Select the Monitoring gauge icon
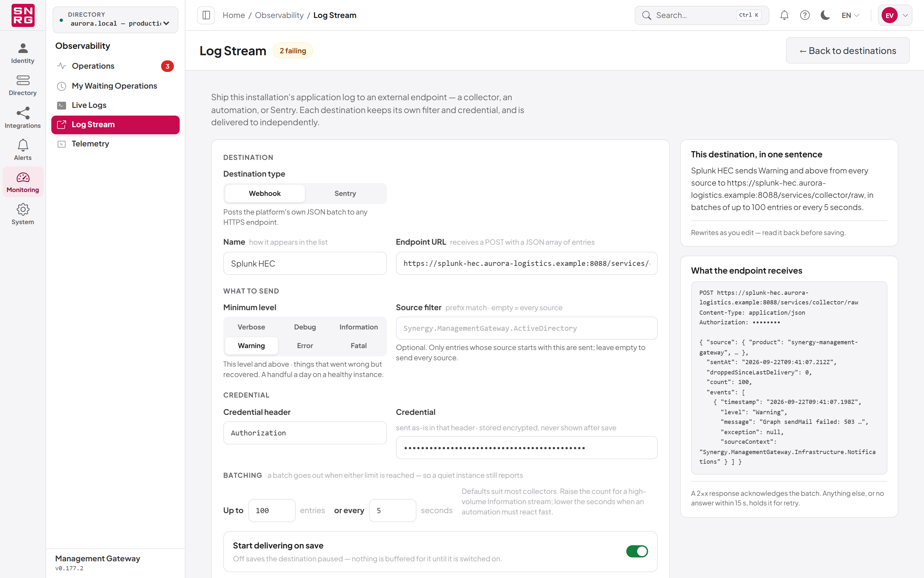 coord(23,177)
